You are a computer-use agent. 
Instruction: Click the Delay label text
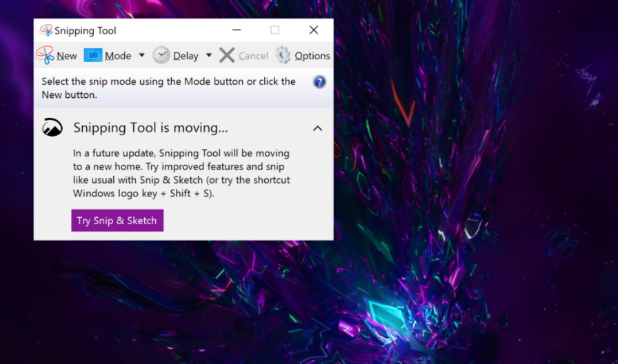(x=186, y=57)
